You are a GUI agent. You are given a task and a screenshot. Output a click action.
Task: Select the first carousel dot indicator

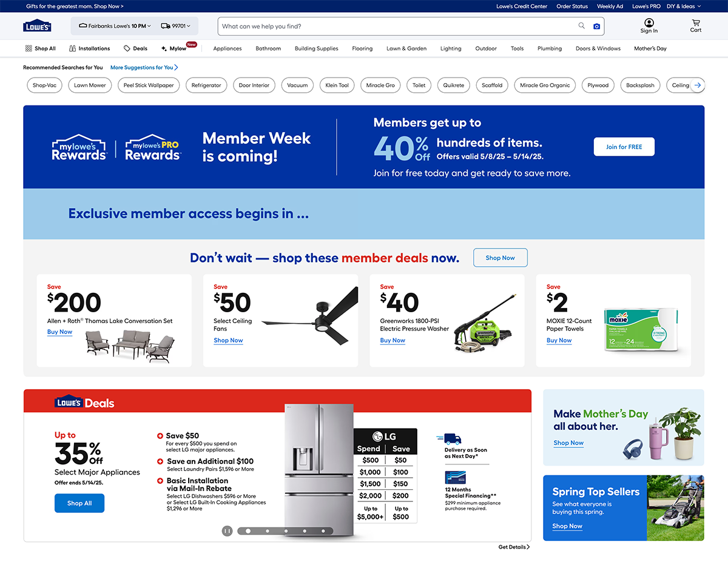coord(248,531)
